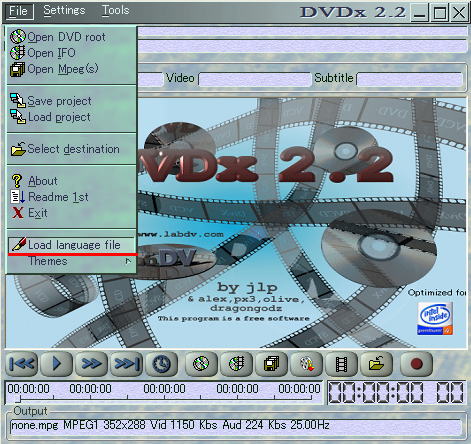The image size is (471, 444).
Task: Expand the Themes submenu
Action: click(72, 261)
